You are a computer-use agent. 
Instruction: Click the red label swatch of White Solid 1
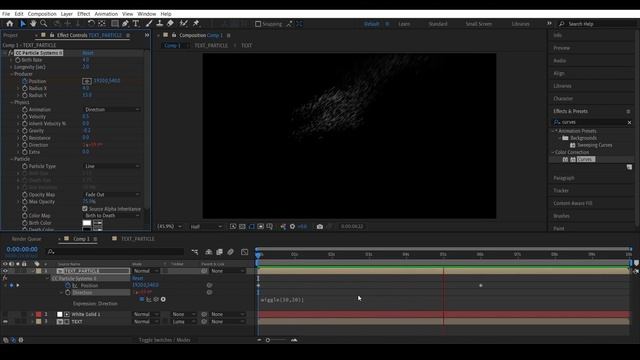tap(38, 314)
